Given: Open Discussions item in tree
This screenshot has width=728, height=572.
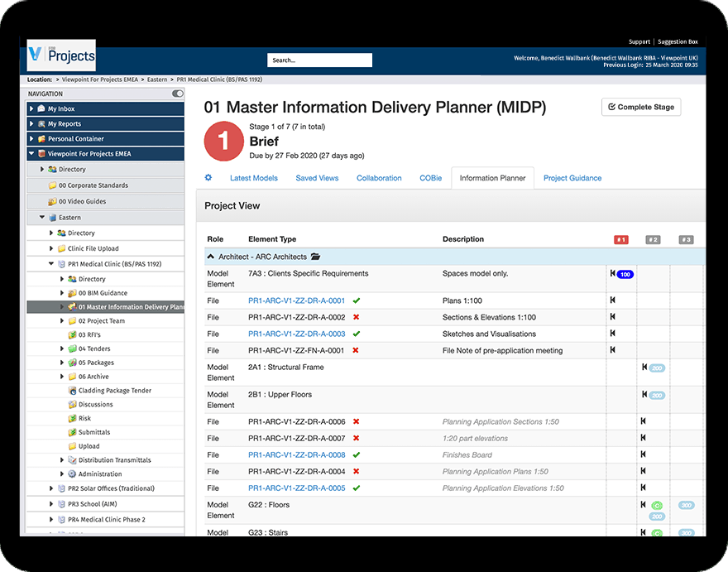Looking at the screenshot, I should tap(95, 404).
